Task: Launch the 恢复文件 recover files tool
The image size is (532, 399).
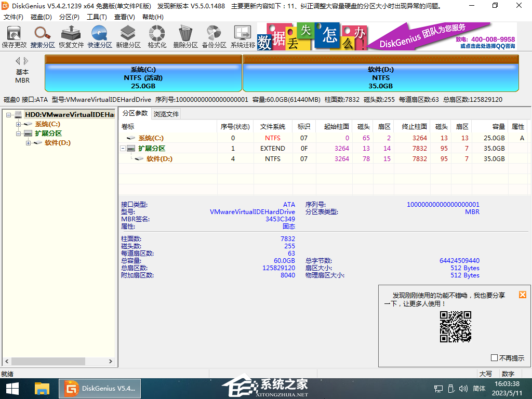Action: click(x=71, y=36)
